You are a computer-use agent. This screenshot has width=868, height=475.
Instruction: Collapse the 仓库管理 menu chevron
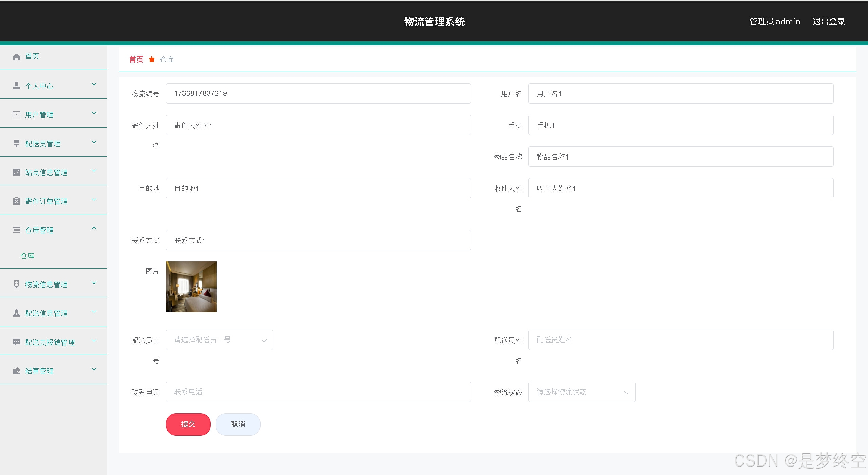pyautogui.click(x=94, y=229)
